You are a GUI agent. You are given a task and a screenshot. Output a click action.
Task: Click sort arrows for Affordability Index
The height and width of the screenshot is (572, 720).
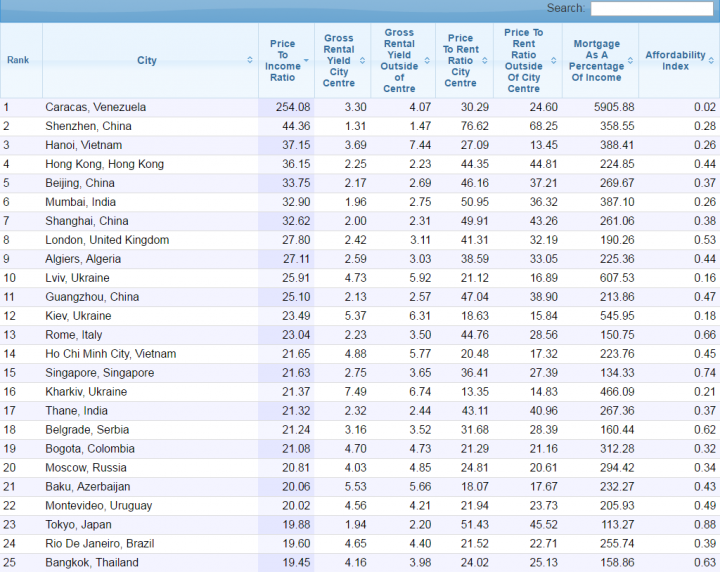[x=711, y=60]
